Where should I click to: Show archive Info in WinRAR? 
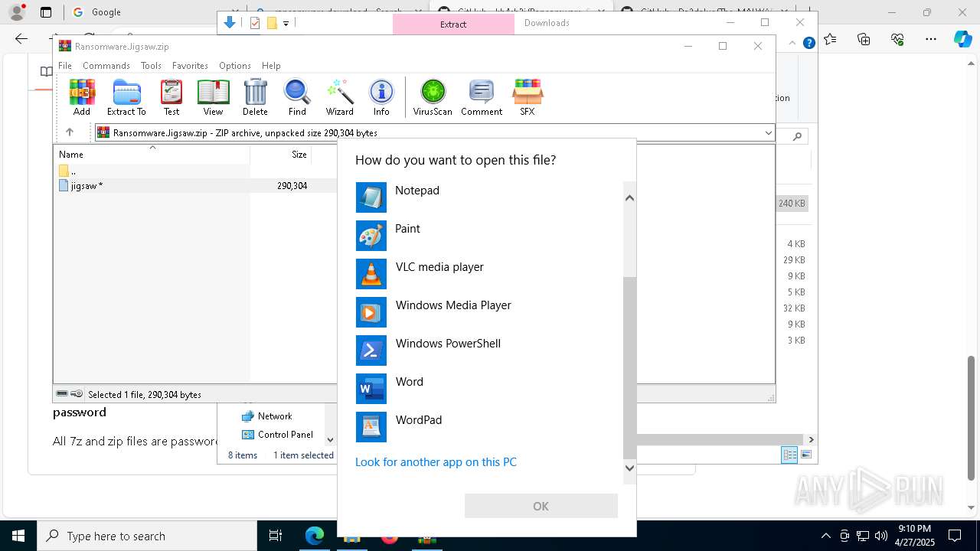(381, 97)
